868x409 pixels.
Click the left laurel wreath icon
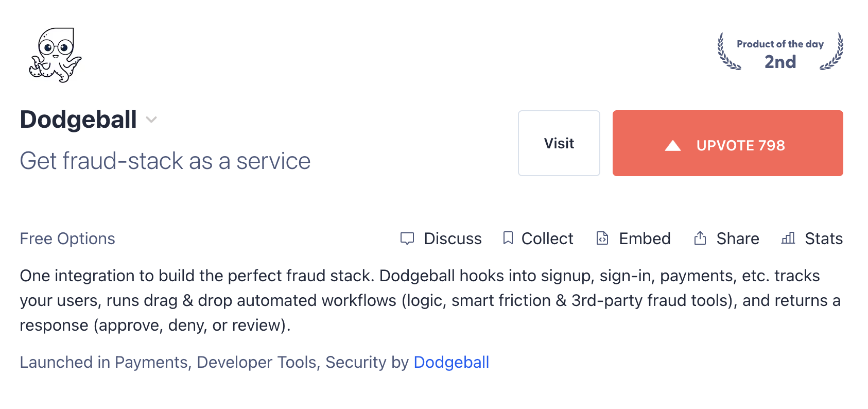727,52
